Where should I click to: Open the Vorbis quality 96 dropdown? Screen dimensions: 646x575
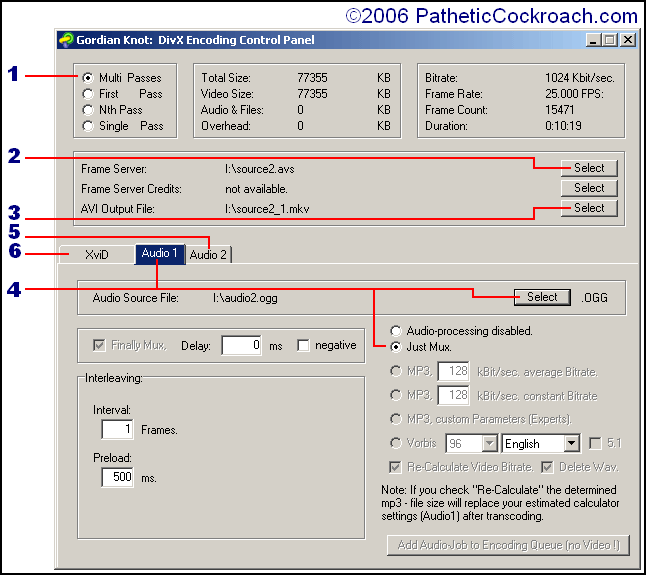[x=489, y=444]
